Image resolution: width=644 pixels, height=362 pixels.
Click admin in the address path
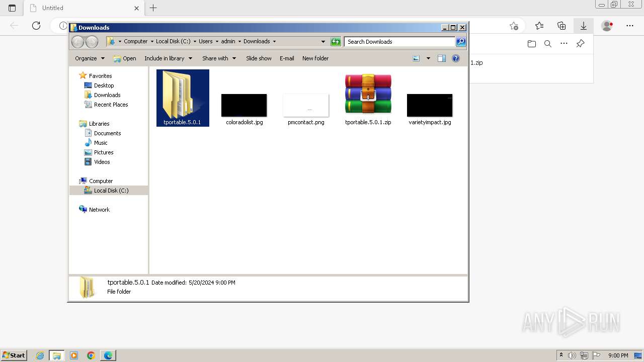click(x=228, y=42)
